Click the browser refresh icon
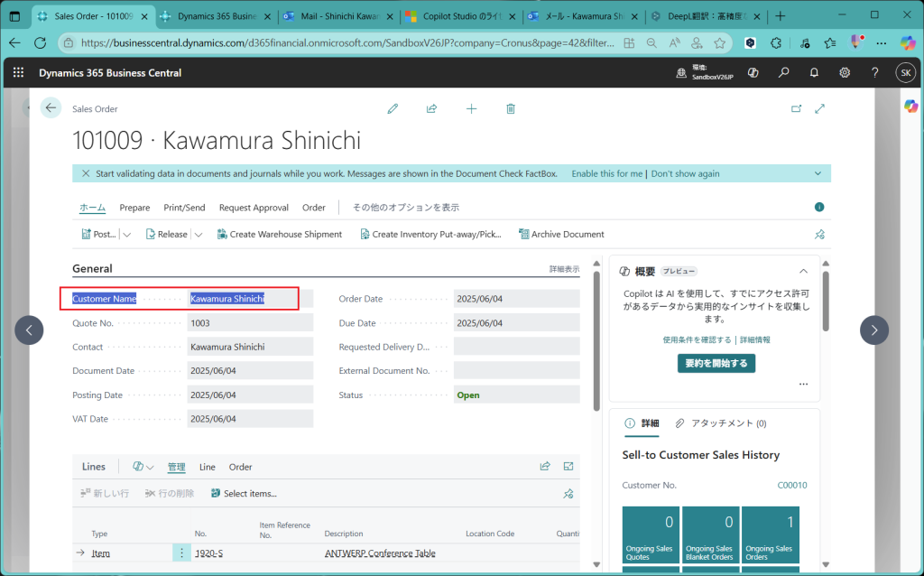The height and width of the screenshot is (576, 924). coord(40,43)
